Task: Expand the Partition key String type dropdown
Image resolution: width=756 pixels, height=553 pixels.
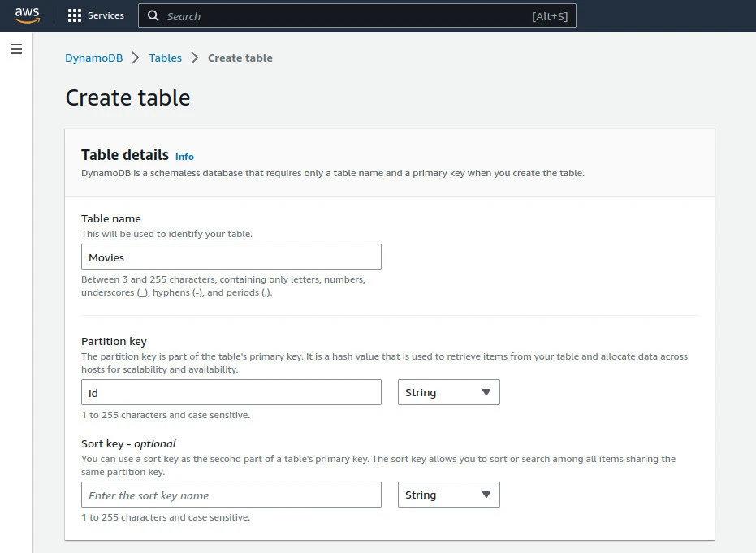Action: tap(448, 392)
